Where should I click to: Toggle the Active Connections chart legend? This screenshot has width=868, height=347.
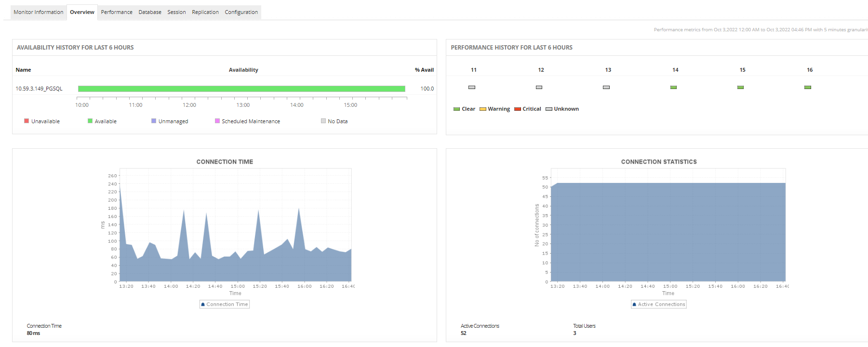pos(659,304)
